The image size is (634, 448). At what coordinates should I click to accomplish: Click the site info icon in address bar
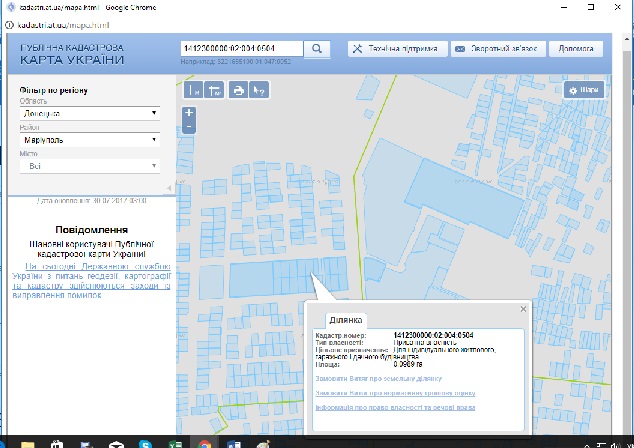click(9, 25)
